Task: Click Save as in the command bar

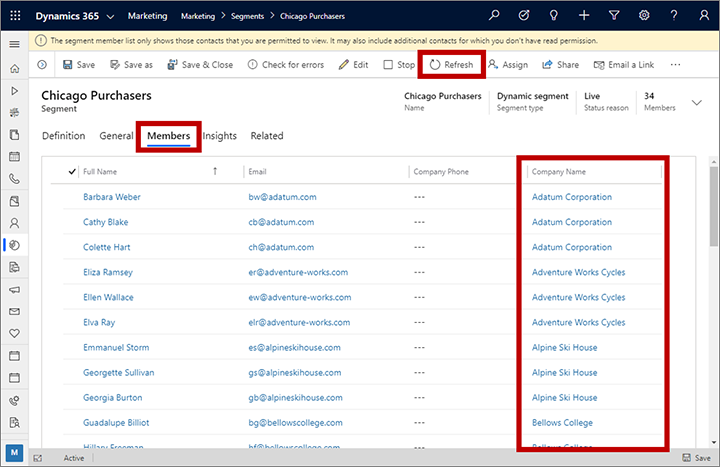Action: click(131, 65)
